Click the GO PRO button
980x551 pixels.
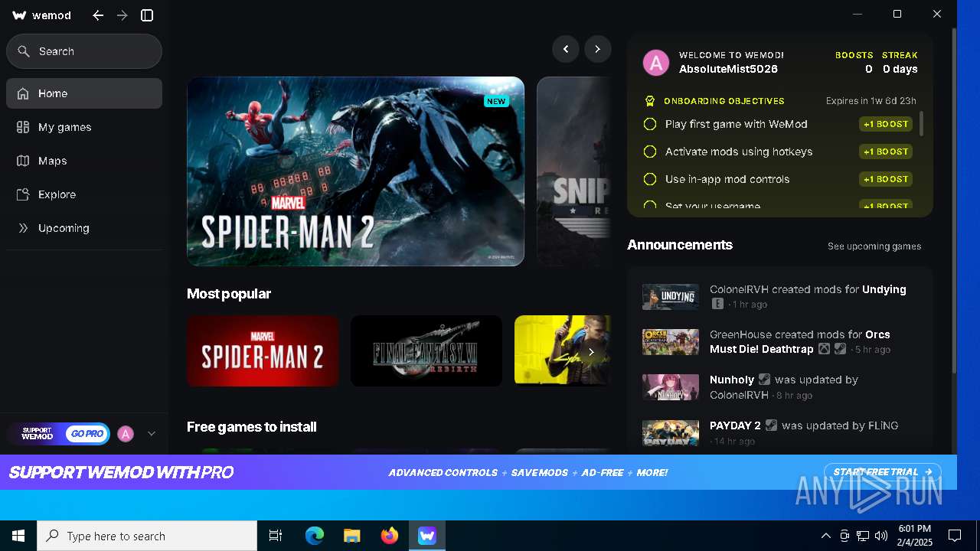[x=87, y=434]
